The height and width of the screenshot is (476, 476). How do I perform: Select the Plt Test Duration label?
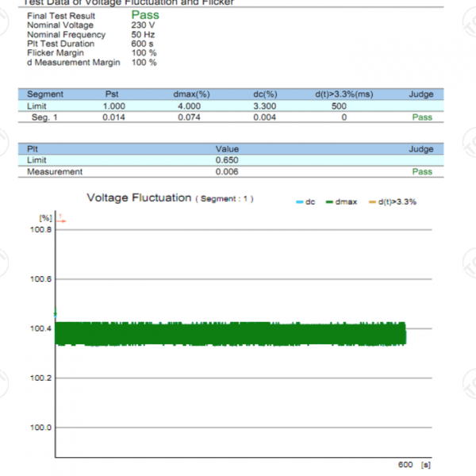click(61, 44)
